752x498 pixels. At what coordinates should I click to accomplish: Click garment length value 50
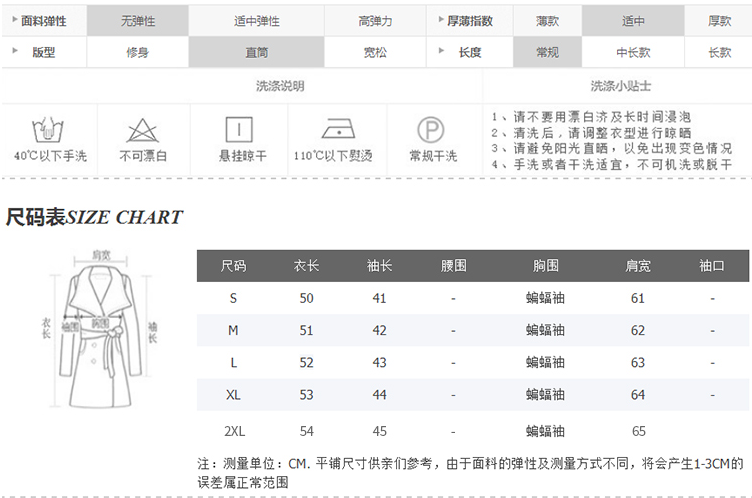click(x=306, y=298)
